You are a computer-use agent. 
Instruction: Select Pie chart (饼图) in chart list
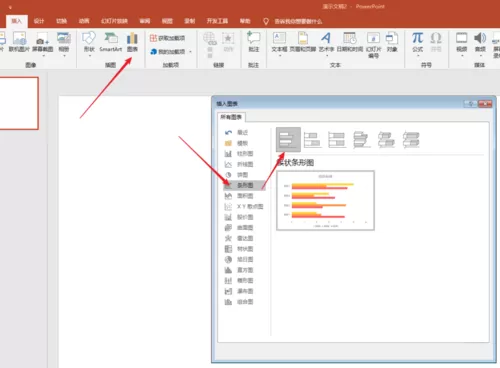pyautogui.click(x=238, y=175)
